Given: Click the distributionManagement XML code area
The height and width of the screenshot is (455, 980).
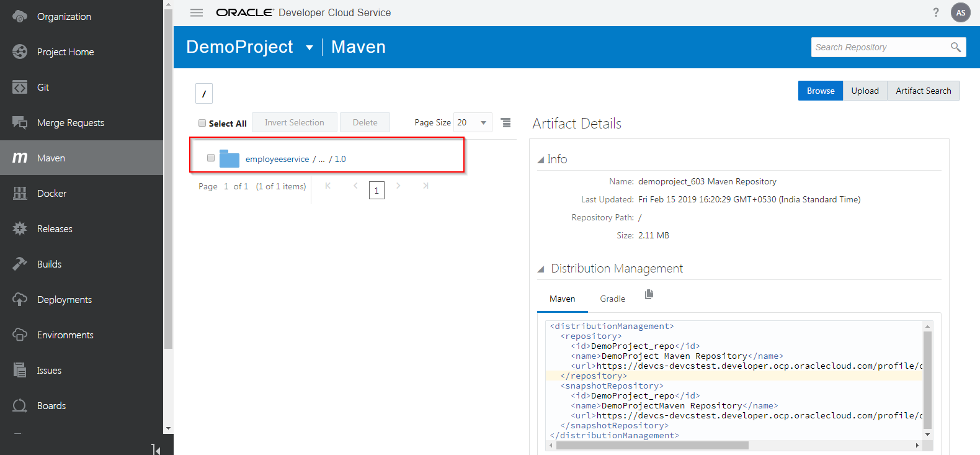Looking at the screenshot, I should point(734,381).
